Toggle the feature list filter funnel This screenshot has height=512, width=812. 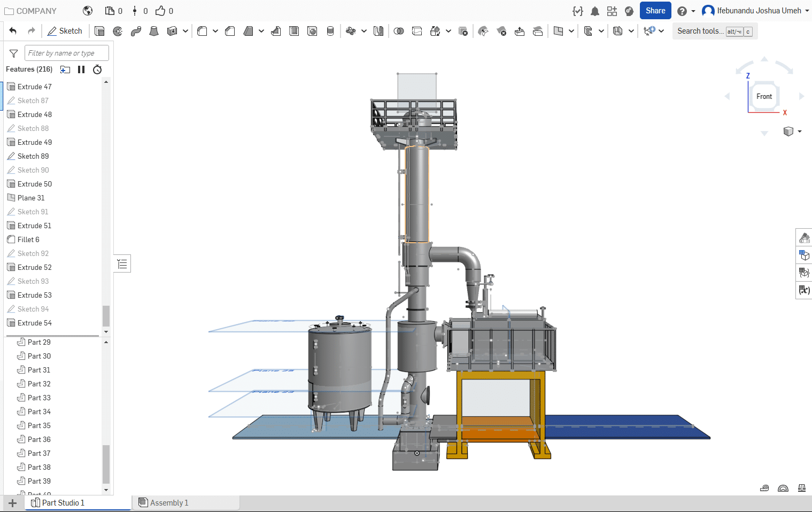(14, 53)
